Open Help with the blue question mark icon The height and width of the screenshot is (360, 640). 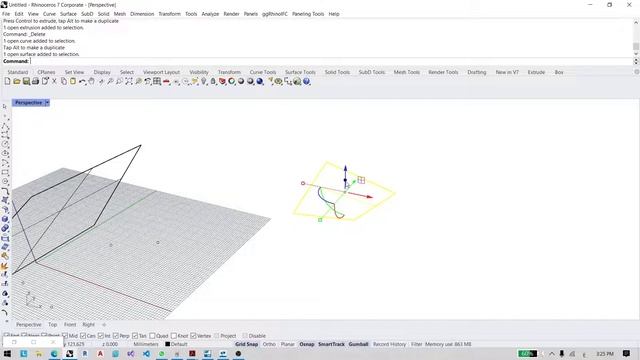click(x=307, y=82)
